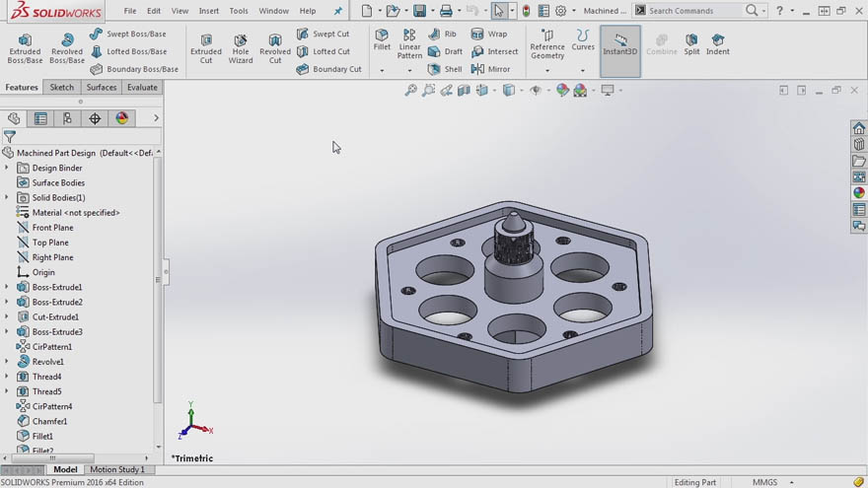
Task: Open the Appearances color wheel in task pane
Action: (x=858, y=192)
